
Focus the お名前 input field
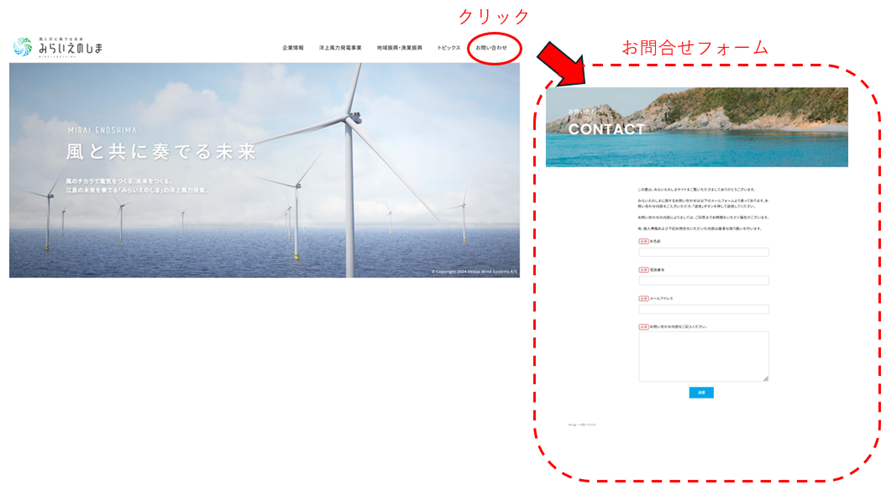tap(703, 253)
